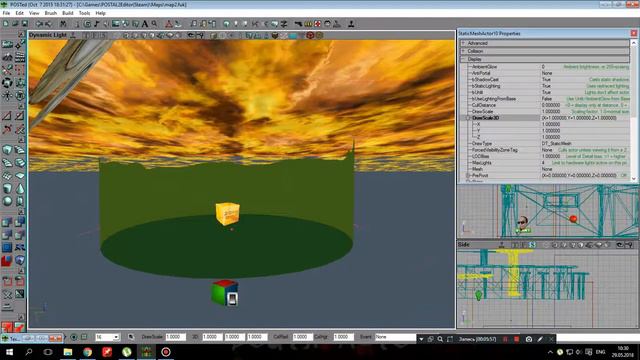The image size is (640, 360).
Task: Open the Brush menu
Action: tap(51, 13)
